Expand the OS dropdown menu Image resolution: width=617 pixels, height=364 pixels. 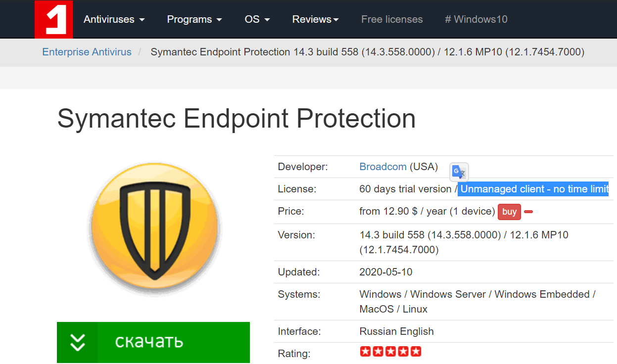(x=257, y=19)
